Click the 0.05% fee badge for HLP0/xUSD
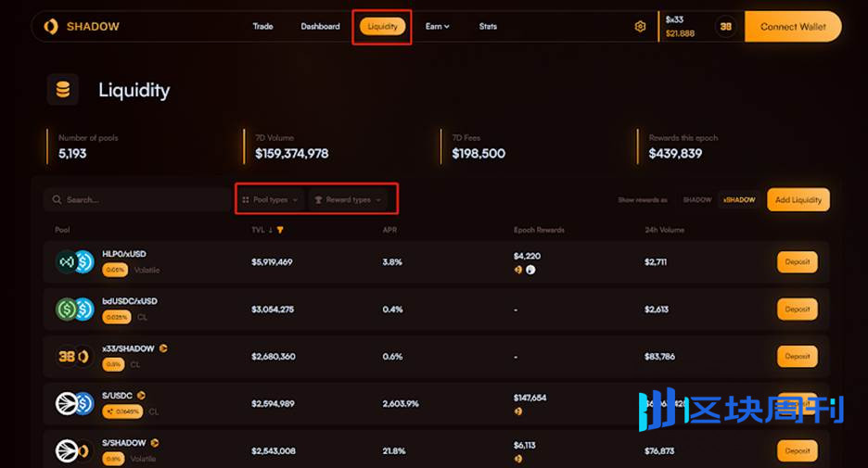 point(115,270)
